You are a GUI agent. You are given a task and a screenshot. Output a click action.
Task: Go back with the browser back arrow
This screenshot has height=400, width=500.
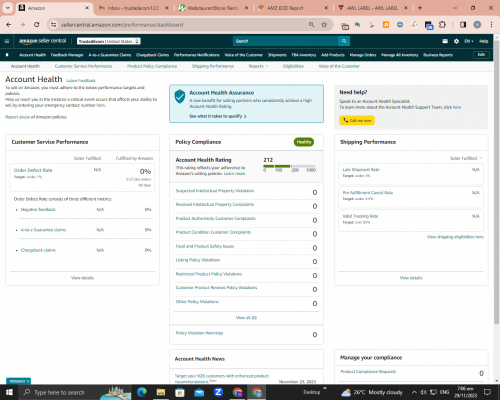[9, 25]
